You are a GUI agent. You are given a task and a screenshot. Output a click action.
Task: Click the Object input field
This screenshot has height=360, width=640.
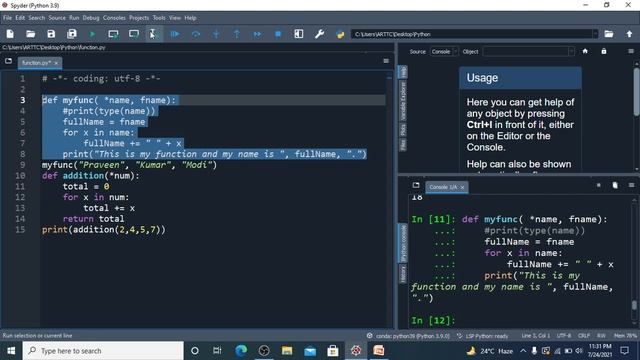pos(525,51)
